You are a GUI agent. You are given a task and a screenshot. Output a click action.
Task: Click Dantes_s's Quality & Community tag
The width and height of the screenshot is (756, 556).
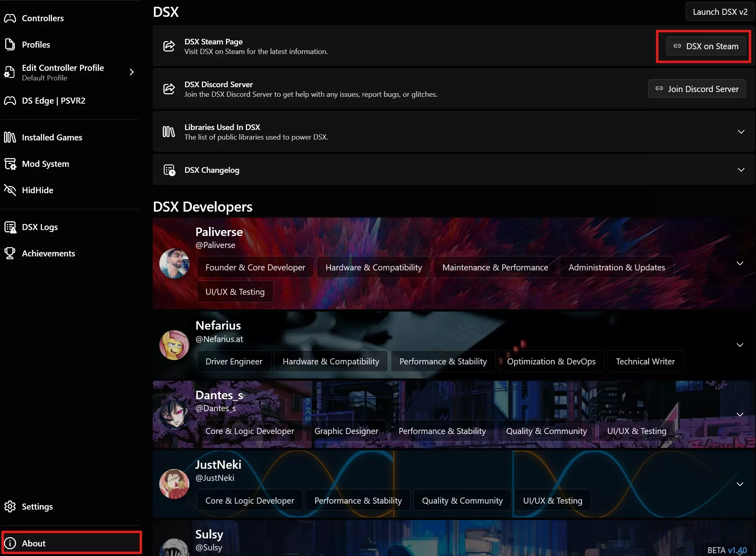pos(547,431)
